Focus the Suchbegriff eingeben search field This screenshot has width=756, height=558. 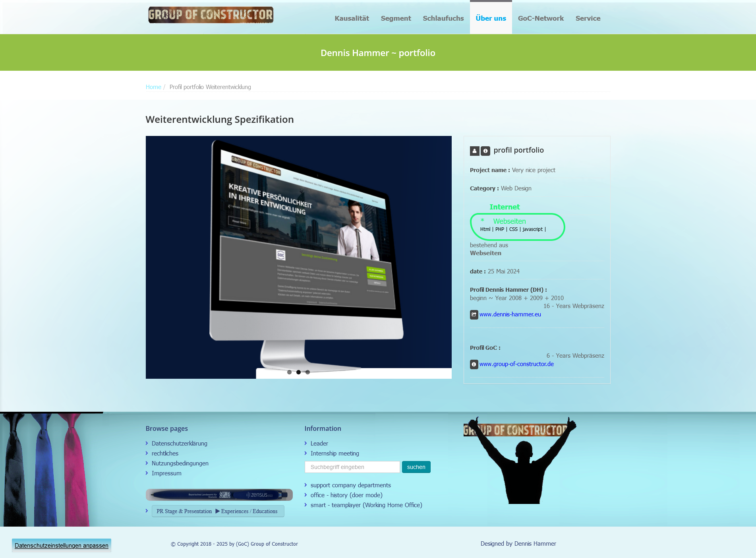pyautogui.click(x=352, y=467)
